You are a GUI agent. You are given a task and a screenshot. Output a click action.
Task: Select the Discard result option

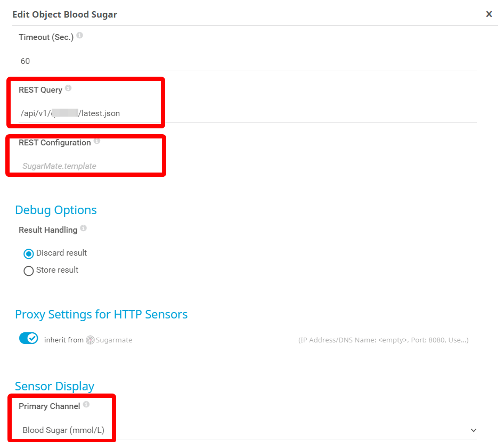point(29,253)
